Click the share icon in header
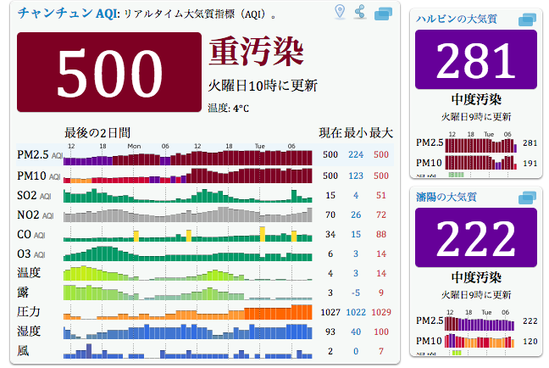Screen dimensions: 549x368 click(x=360, y=12)
